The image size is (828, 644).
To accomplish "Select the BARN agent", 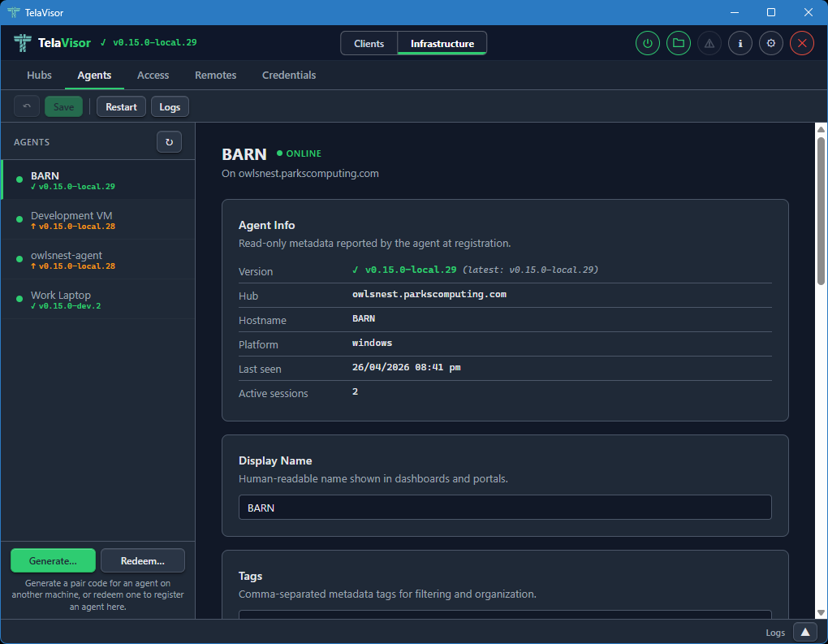I will click(x=98, y=180).
